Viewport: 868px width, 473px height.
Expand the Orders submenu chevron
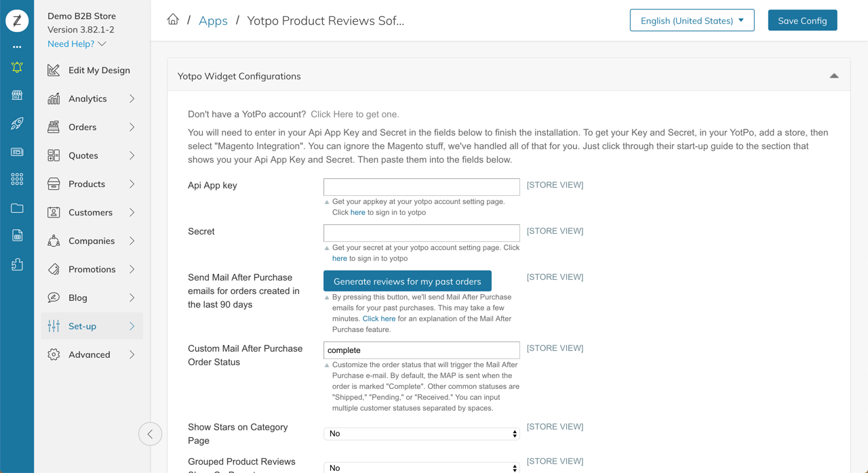(132, 127)
